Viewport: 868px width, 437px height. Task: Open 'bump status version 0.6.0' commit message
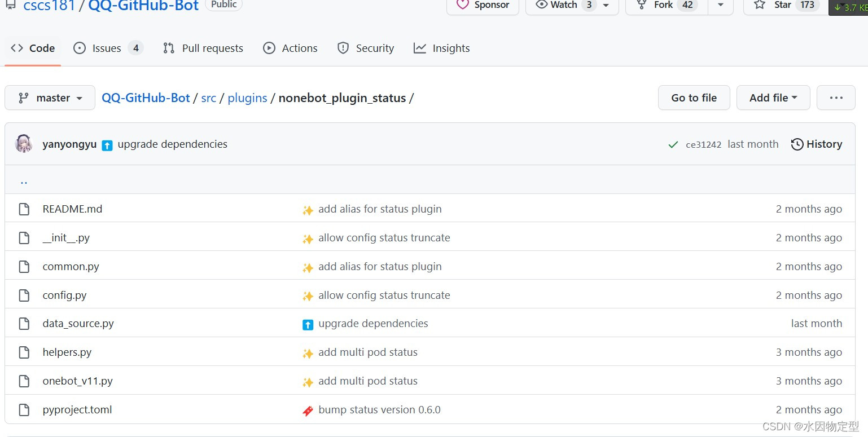(x=379, y=410)
